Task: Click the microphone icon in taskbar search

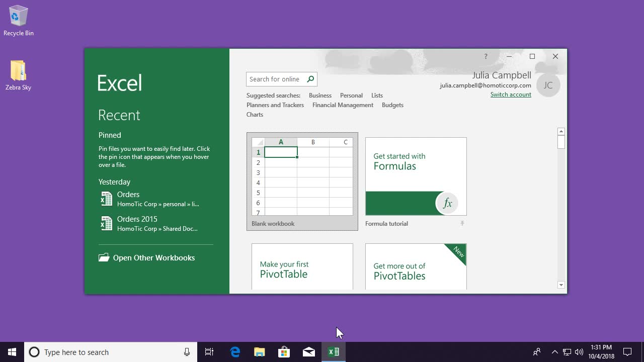Action: (x=187, y=352)
